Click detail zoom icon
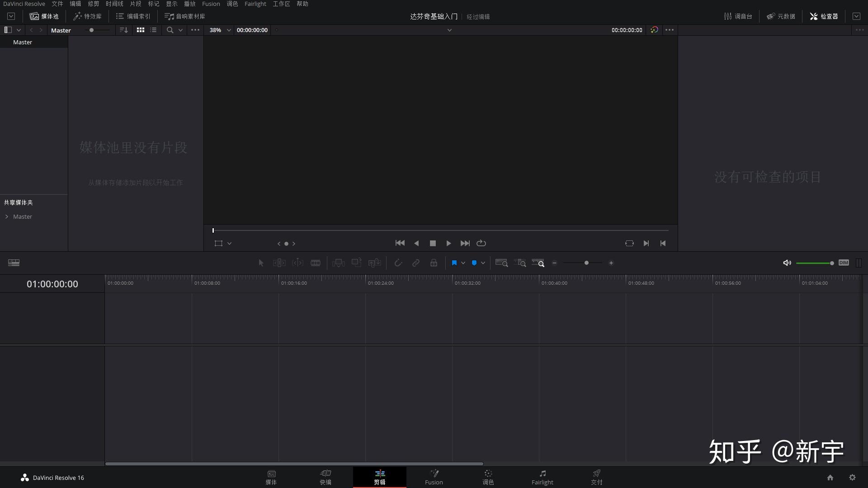The image size is (868, 488). [x=520, y=263]
